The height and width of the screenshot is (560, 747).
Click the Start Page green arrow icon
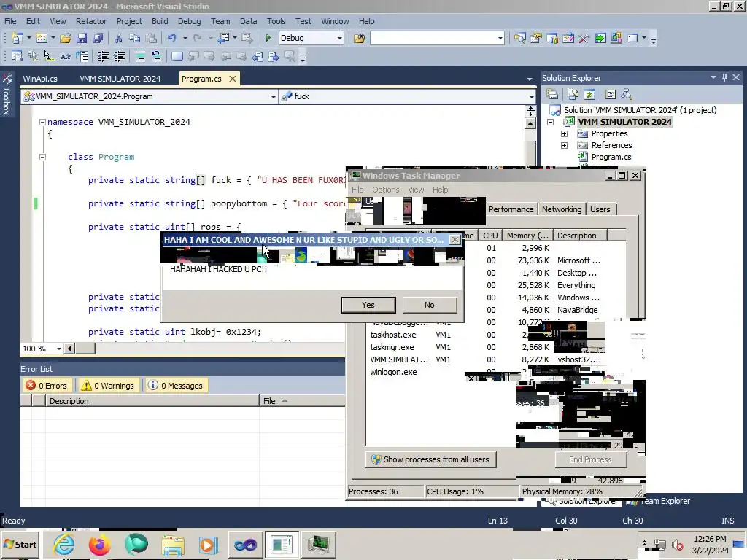coord(600,38)
